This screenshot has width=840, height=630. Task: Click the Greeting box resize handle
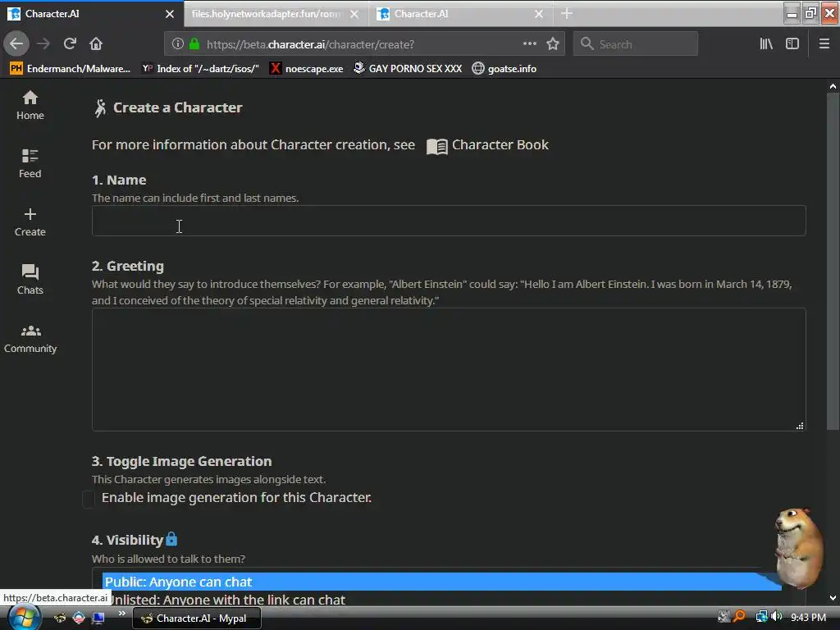(x=799, y=426)
